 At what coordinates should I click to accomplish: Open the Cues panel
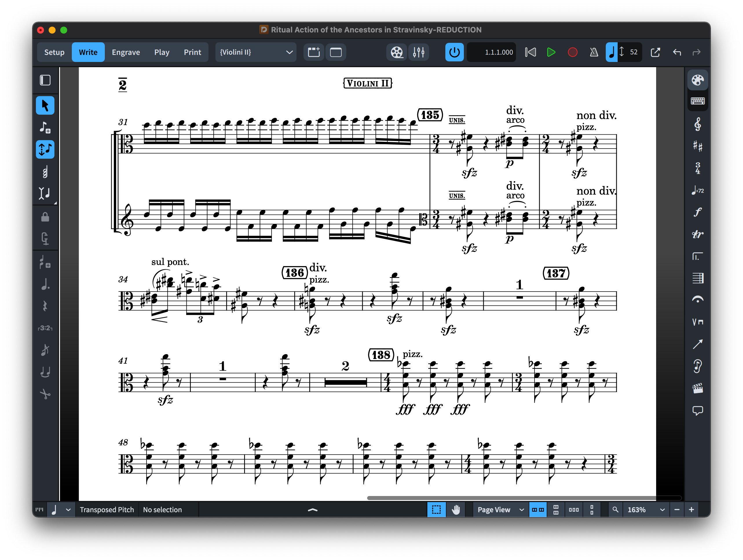tap(698, 366)
